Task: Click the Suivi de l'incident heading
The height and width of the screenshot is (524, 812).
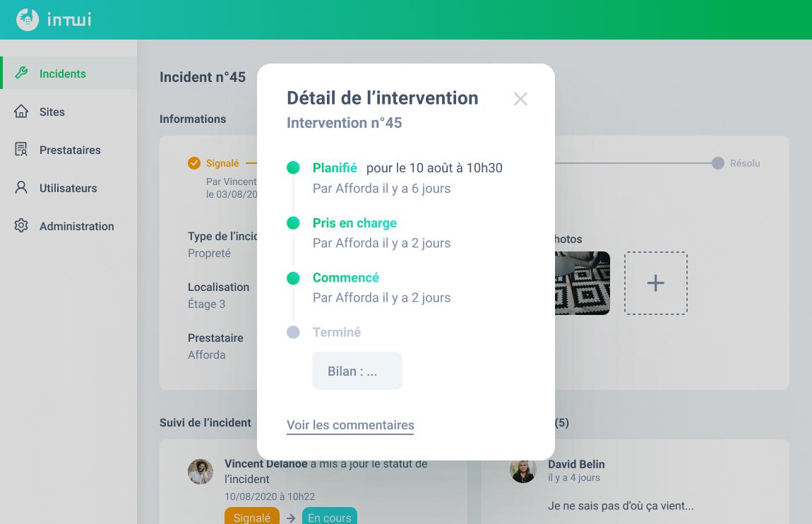Action: pyautogui.click(x=205, y=422)
